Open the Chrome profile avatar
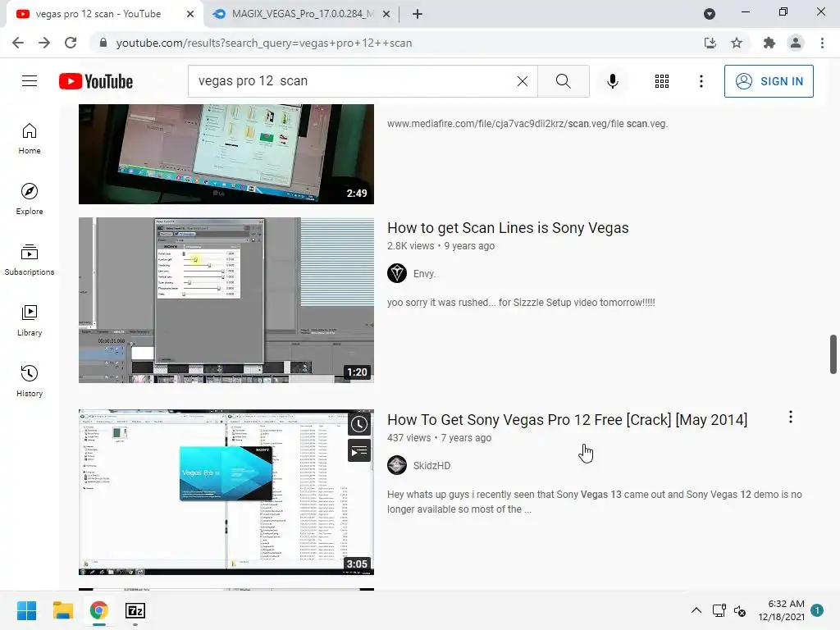The image size is (840, 630). (x=796, y=43)
